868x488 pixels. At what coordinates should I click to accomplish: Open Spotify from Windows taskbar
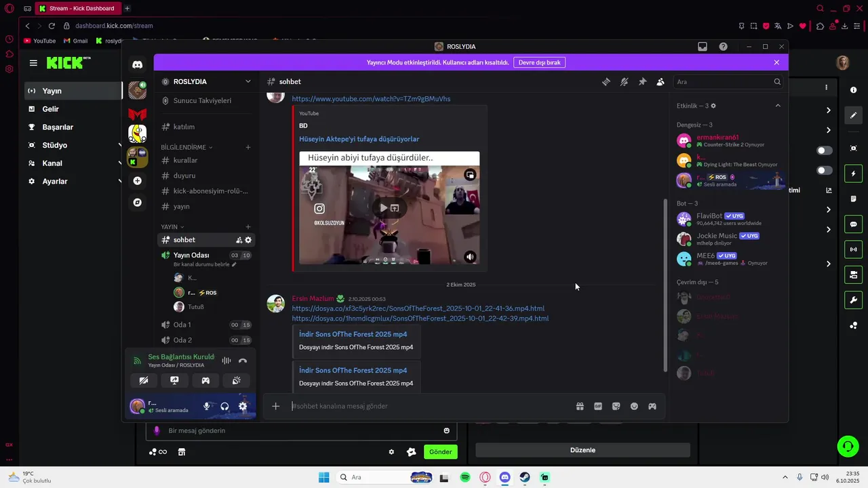point(465,477)
